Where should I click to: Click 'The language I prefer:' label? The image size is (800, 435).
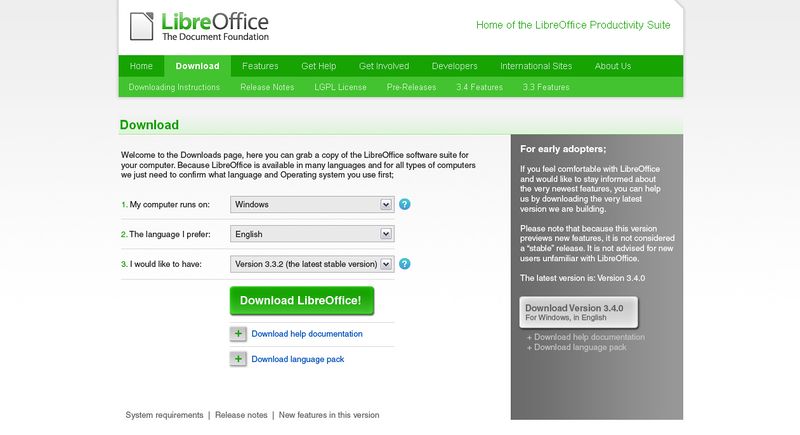pos(170,234)
